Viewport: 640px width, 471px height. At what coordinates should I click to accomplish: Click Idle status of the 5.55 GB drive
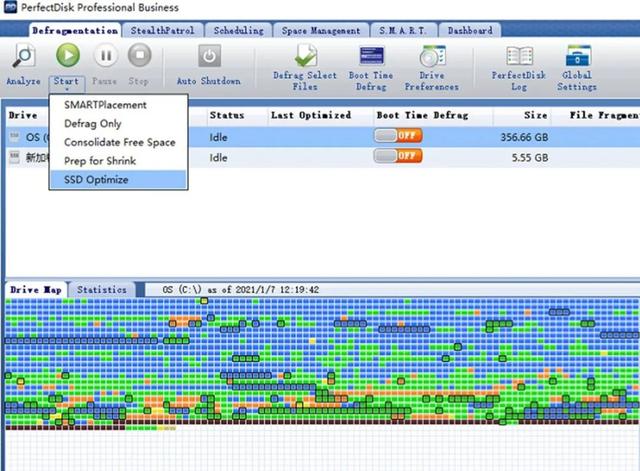[x=218, y=158]
